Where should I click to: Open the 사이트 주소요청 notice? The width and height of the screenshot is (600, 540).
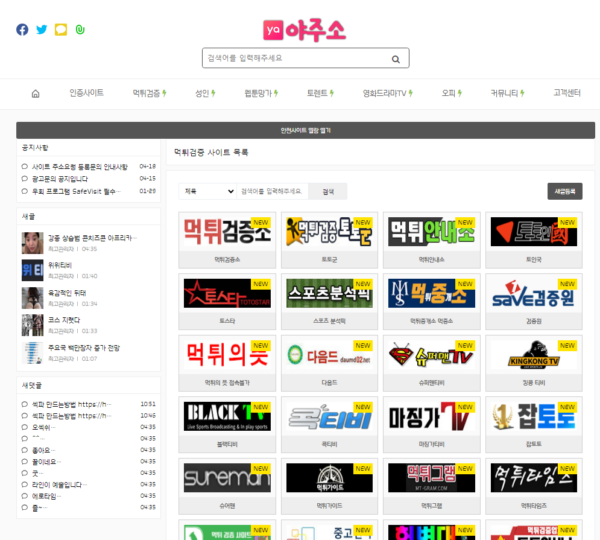80,167
